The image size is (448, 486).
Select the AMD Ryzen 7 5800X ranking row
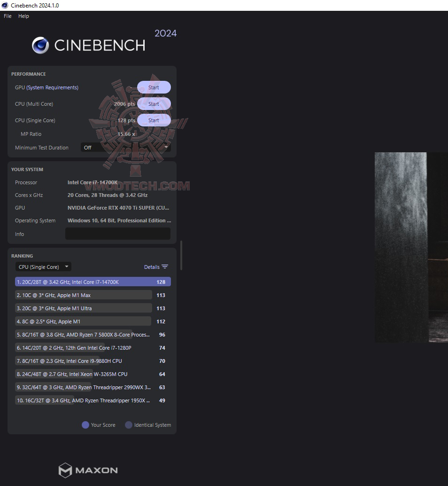[x=93, y=335]
